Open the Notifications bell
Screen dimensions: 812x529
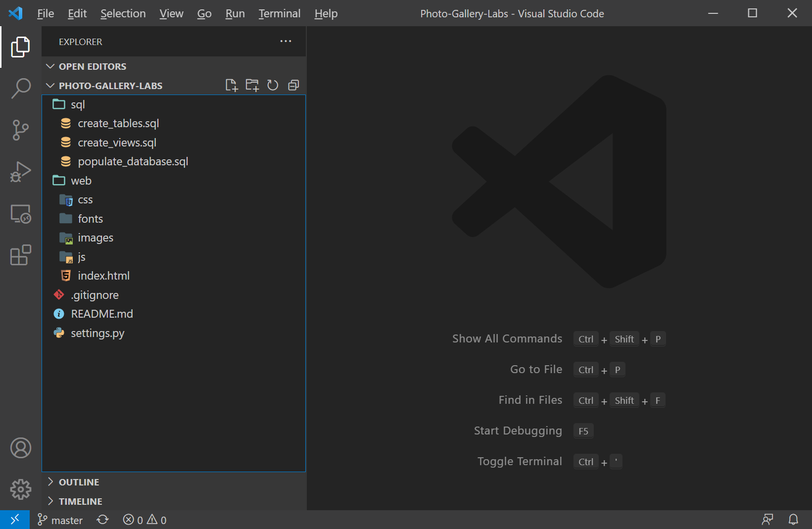pyautogui.click(x=793, y=519)
